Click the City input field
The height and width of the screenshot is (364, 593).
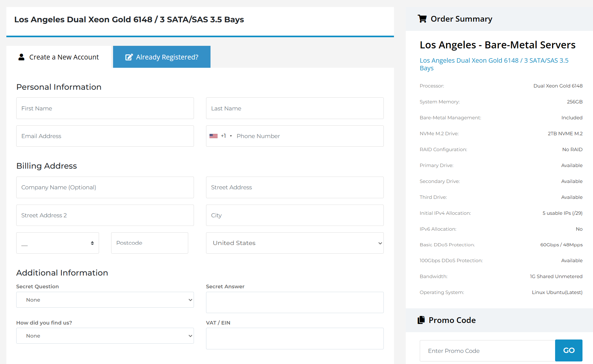pyautogui.click(x=295, y=215)
